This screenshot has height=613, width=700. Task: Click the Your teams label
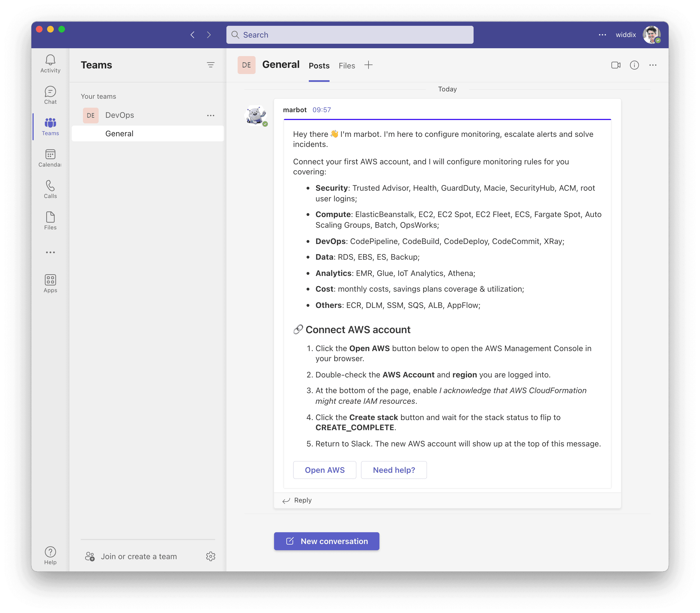pos(98,96)
